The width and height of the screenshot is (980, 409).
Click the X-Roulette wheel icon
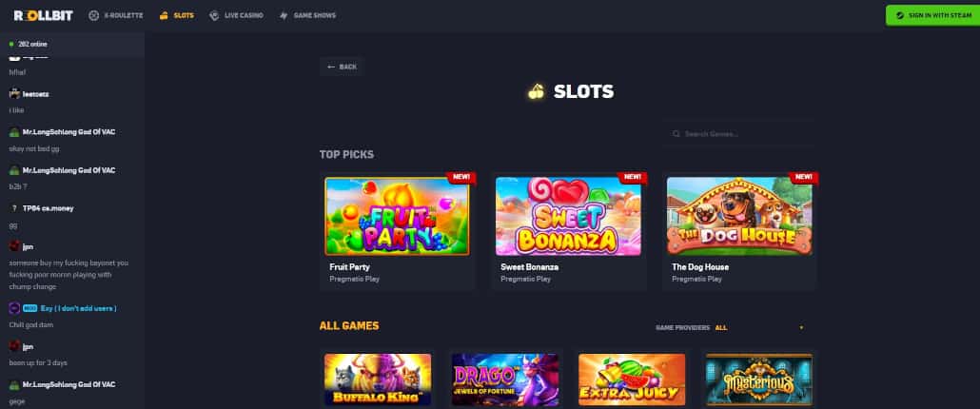(94, 15)
